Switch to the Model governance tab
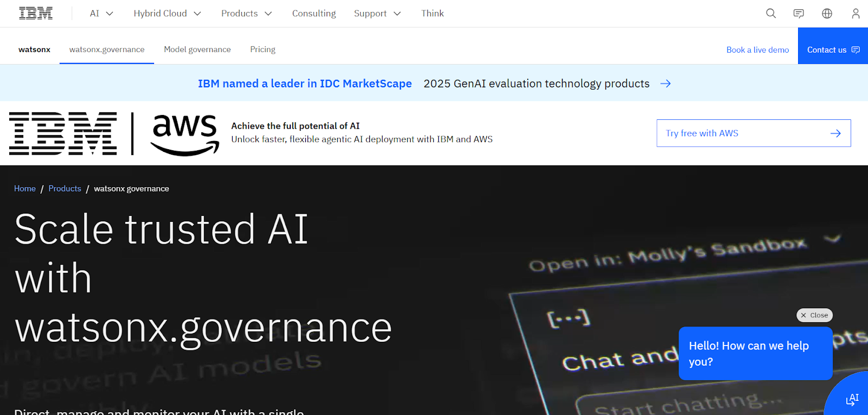The image size is (868, 415). click(197, 49)
